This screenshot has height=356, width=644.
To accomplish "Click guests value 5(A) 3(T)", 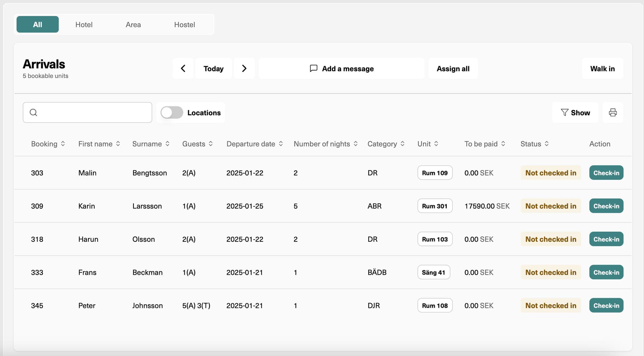I will click(x=196, y=306).
